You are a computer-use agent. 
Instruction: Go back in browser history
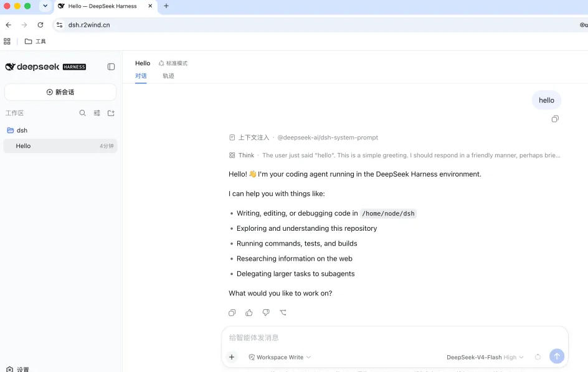click(x=9, y=25)
